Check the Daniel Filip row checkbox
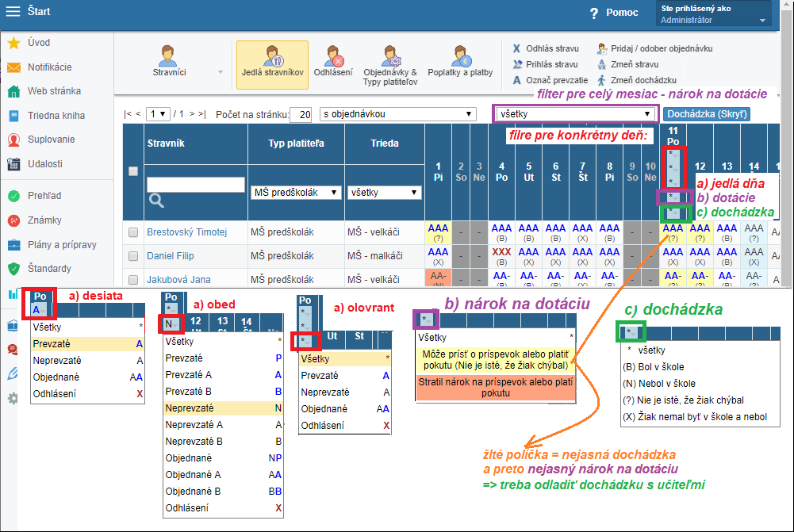This screenshot has height=532, width=794. click(133, 256)
